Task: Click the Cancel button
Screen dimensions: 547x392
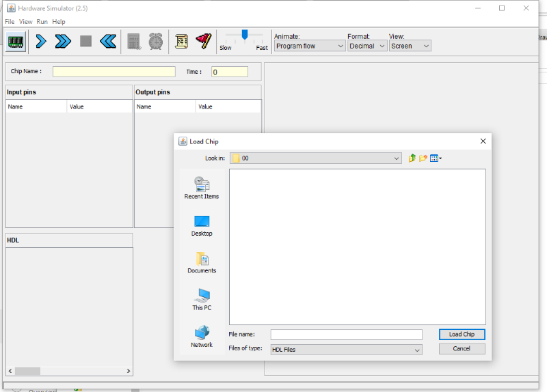Action: pos(462,348)
